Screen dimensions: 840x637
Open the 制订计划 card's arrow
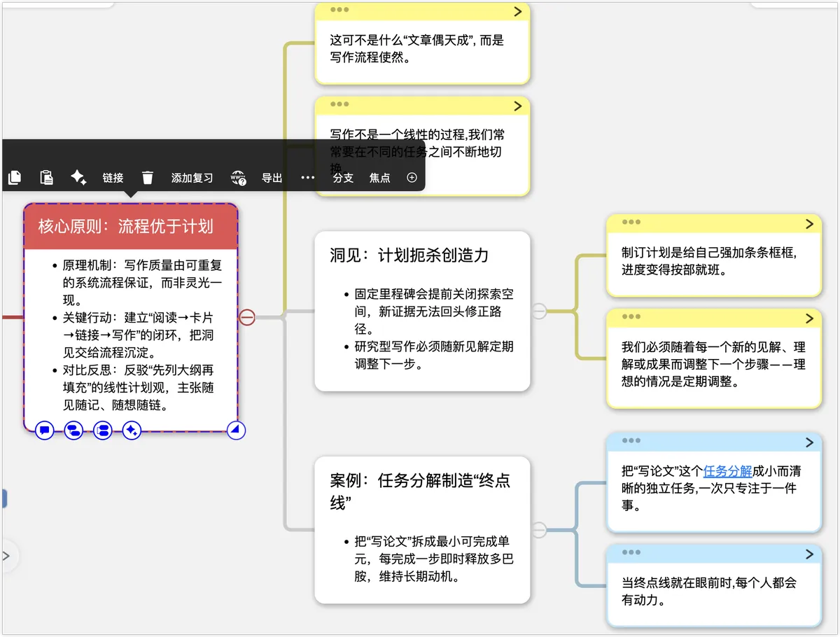tap(809, 224)
